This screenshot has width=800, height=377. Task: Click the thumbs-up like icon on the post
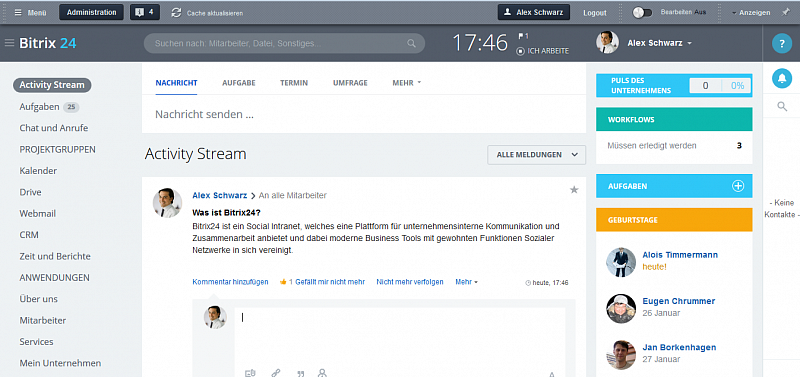point(283,282)
